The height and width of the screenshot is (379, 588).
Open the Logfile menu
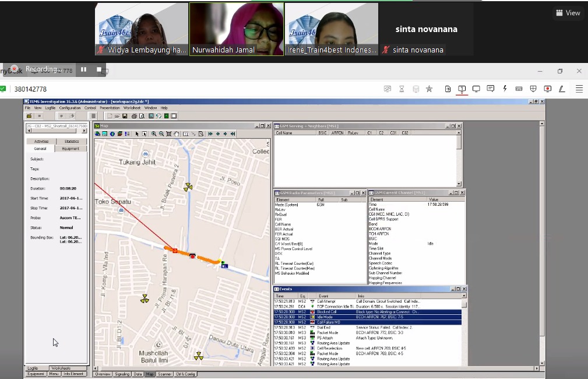pos(50,108)
